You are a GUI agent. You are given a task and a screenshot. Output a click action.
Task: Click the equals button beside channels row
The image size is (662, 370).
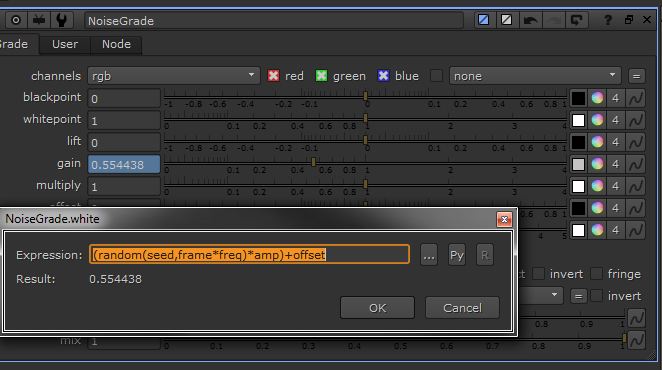tap(636, 76)
